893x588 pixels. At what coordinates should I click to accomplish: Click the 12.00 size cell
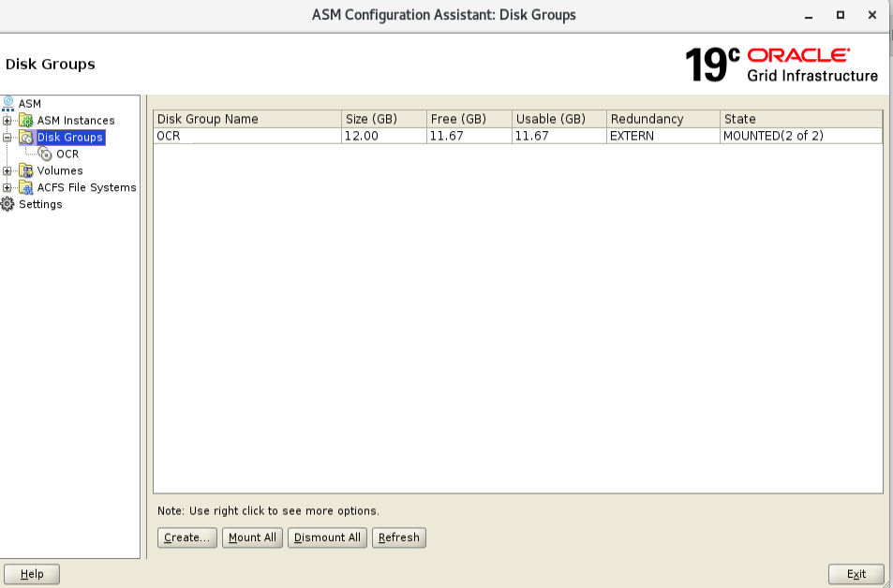coord(384,136)
